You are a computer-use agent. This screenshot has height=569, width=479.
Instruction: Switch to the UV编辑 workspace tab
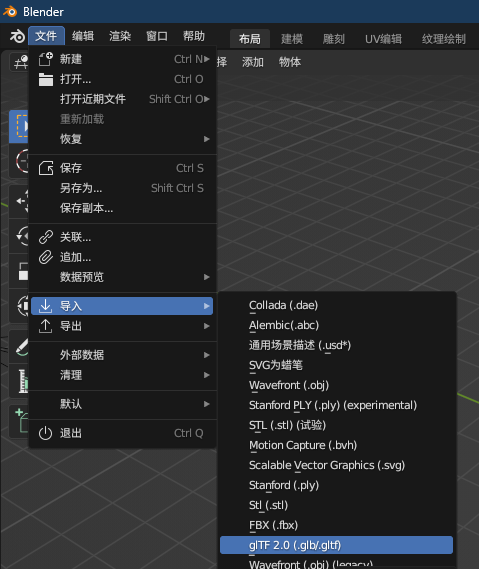click(x=383, y=39)
